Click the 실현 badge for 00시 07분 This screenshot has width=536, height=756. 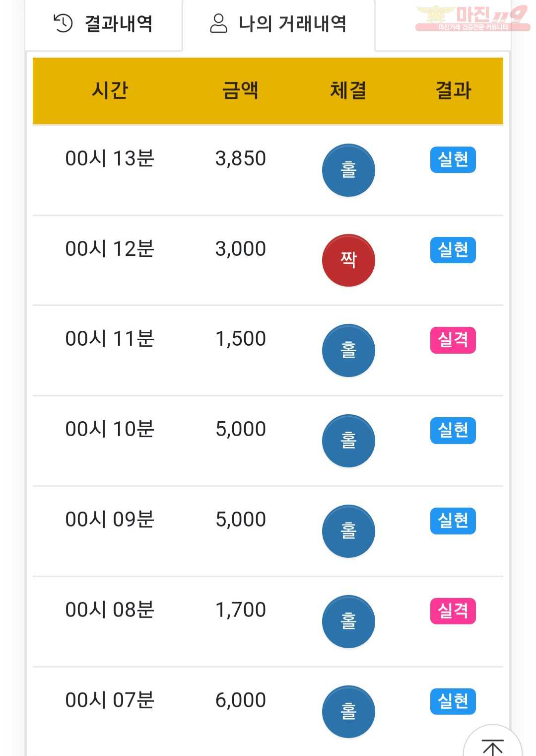coord(453,701)
